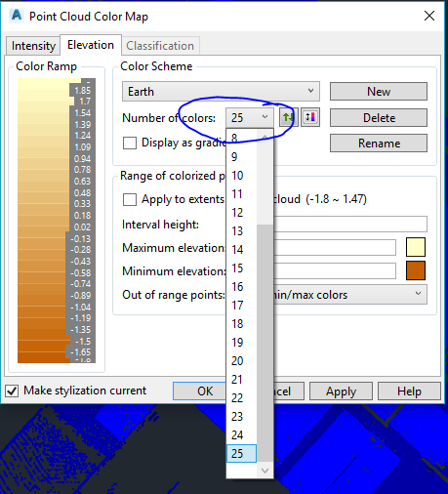The height and width of the screenshot is (494, 448).
Task: Collapse the Number of colors dropdown
Action: click(250, 117)
